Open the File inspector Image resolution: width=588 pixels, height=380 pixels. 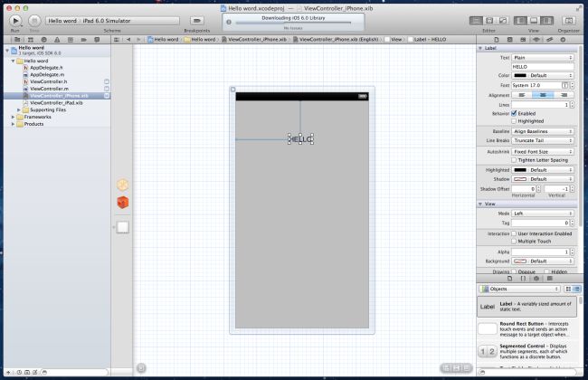[497, 40]
